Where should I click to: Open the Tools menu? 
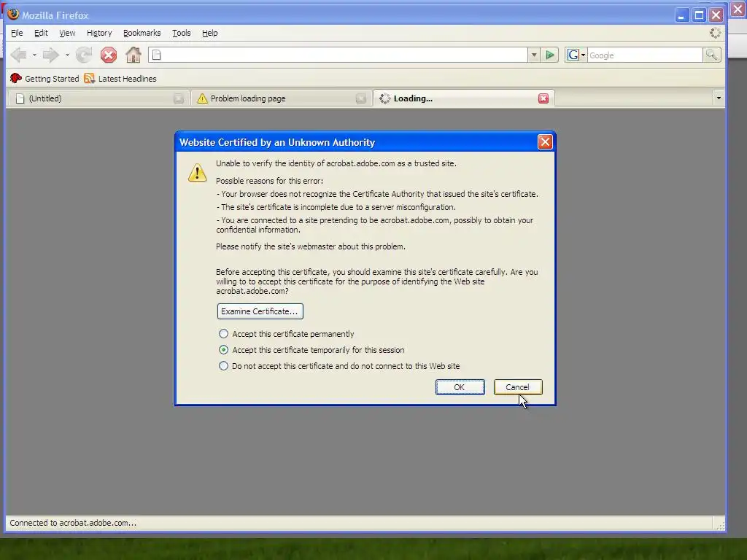pyautogui.click(x=182, y=33)
